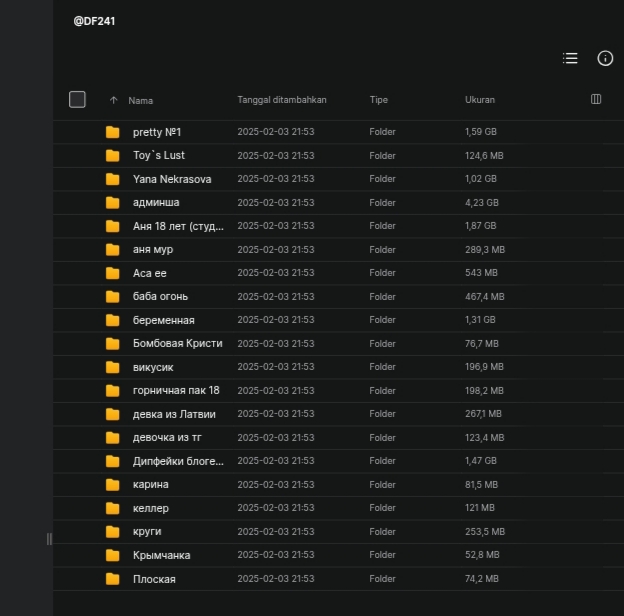This screenshot has width=624, height=616.
Task: Select the Toy`s Lust folder name
Action: click(x=159, y=155)
